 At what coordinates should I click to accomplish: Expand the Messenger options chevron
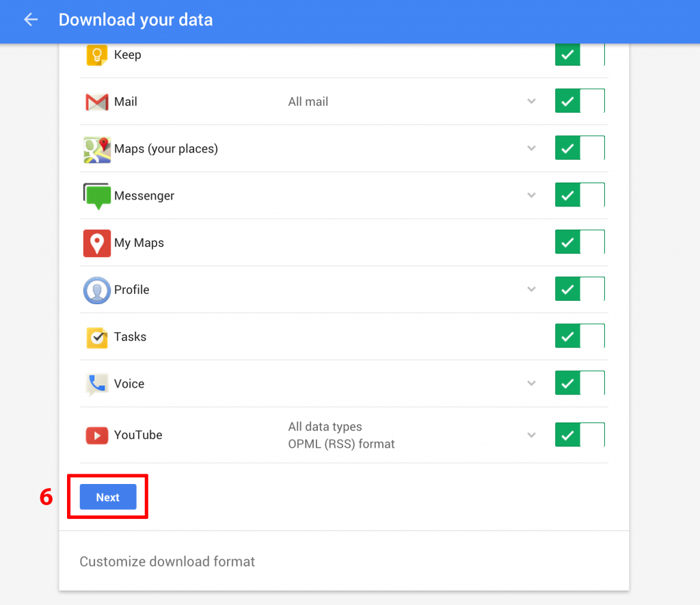pos(531,195)
